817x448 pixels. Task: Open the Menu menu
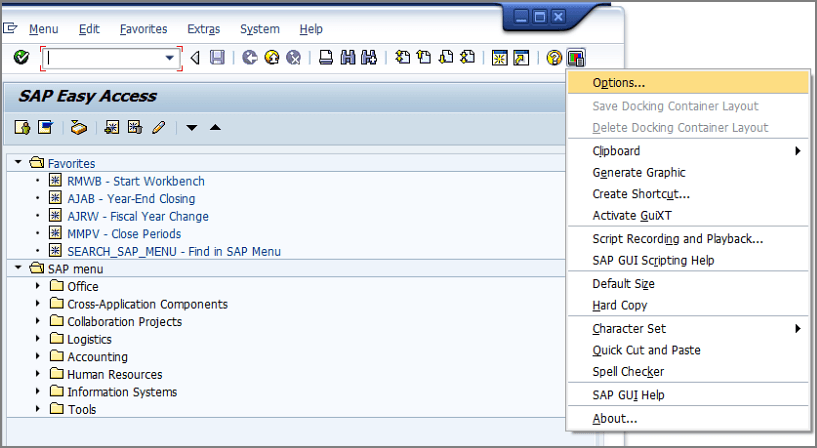(43, 29)
